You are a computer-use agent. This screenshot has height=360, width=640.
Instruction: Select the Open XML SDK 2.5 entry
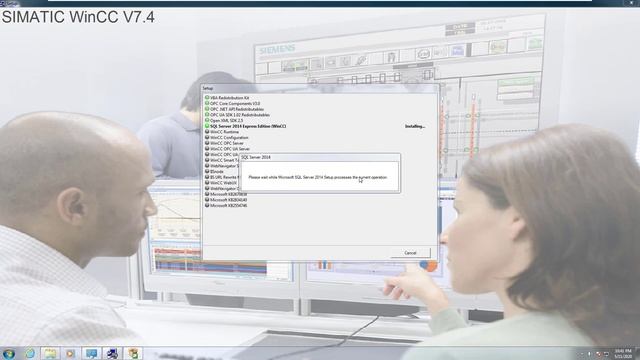point(227,121)
